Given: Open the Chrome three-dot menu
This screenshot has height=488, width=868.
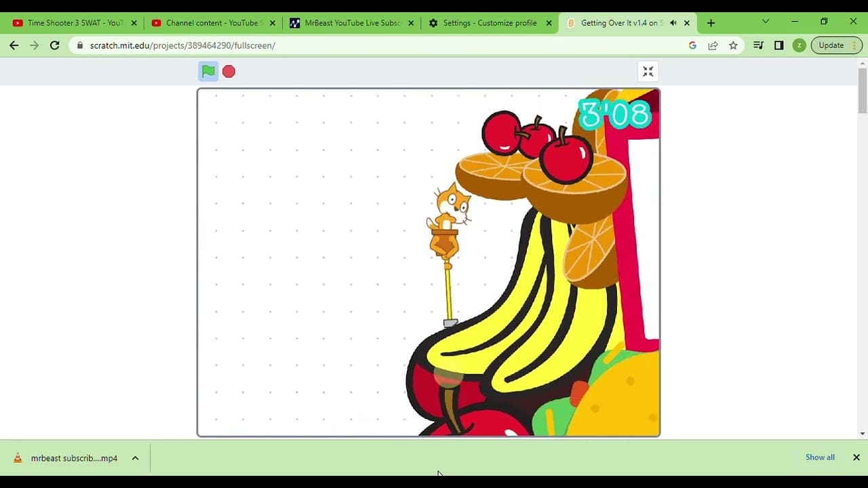Looking at the screenshot, I should [x=855, y=45].
